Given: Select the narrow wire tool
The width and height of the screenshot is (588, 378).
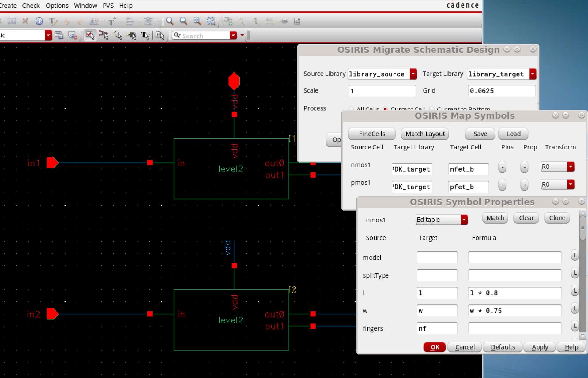Looking at the screenshot, I should 242,21.
